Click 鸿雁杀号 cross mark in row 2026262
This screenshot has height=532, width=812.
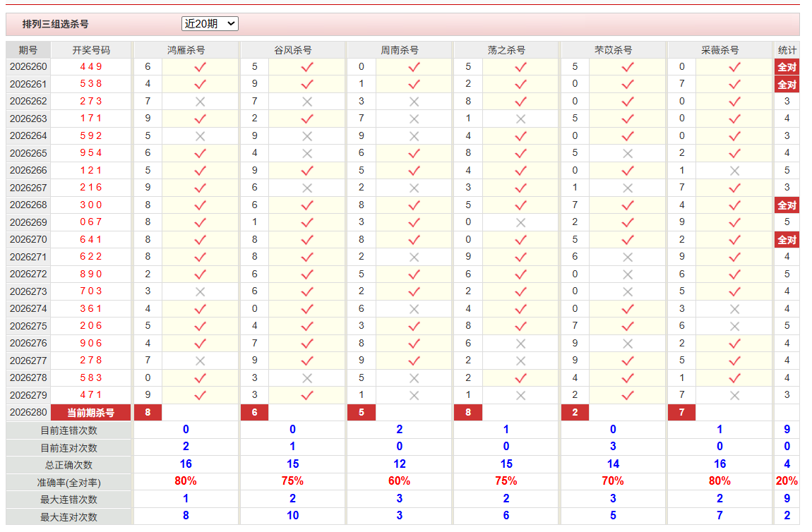(201, 102)
